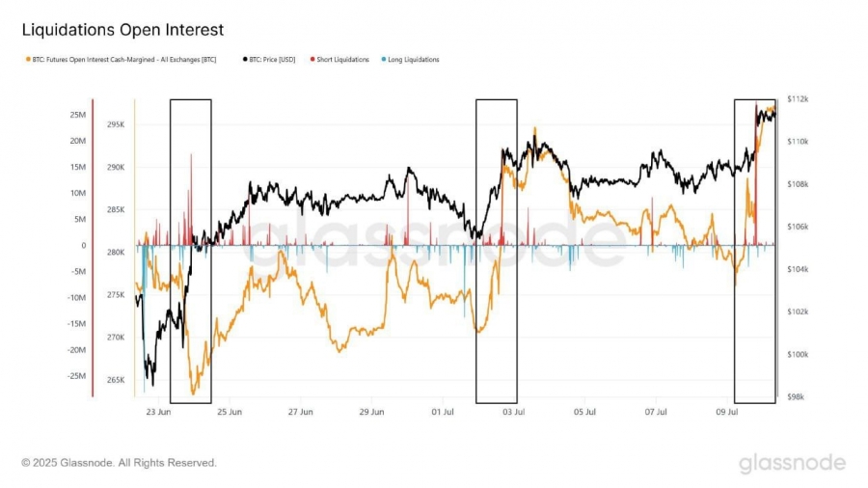The width and height of the screenshot is (868, 488).
Task: Click the $112k price axis label
Action: [x=798, y=99]
